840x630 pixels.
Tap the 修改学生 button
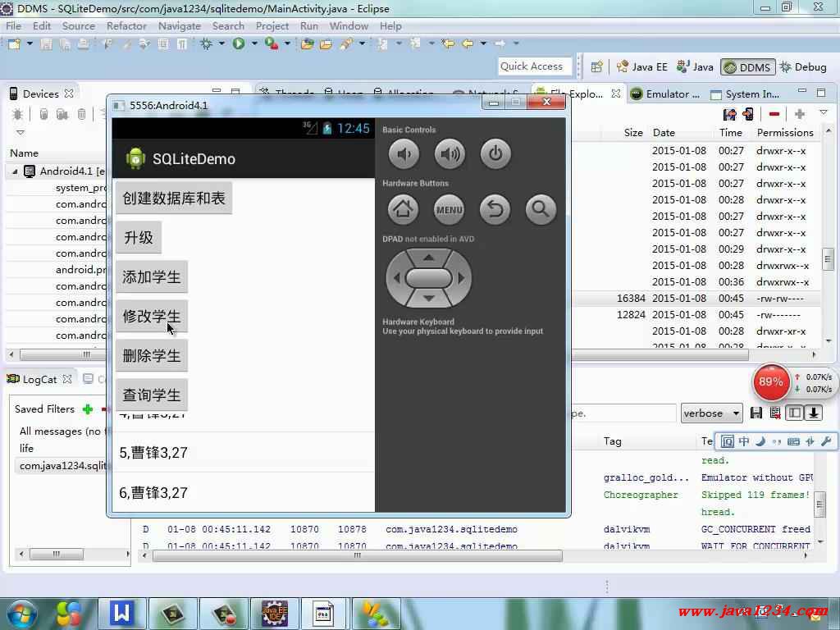click(152, 316)
